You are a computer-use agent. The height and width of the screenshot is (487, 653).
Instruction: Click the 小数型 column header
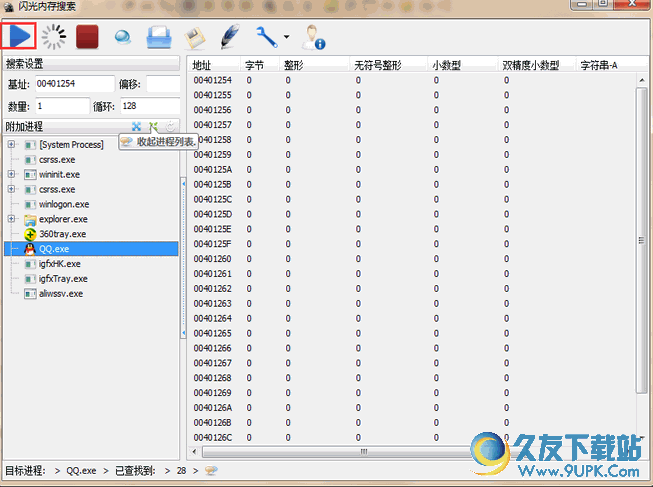463,65
